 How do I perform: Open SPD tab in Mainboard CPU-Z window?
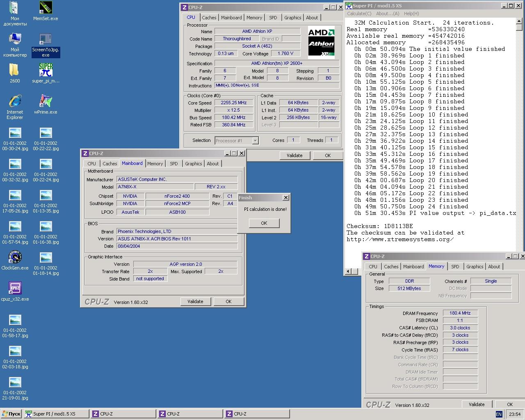[174, 164]
